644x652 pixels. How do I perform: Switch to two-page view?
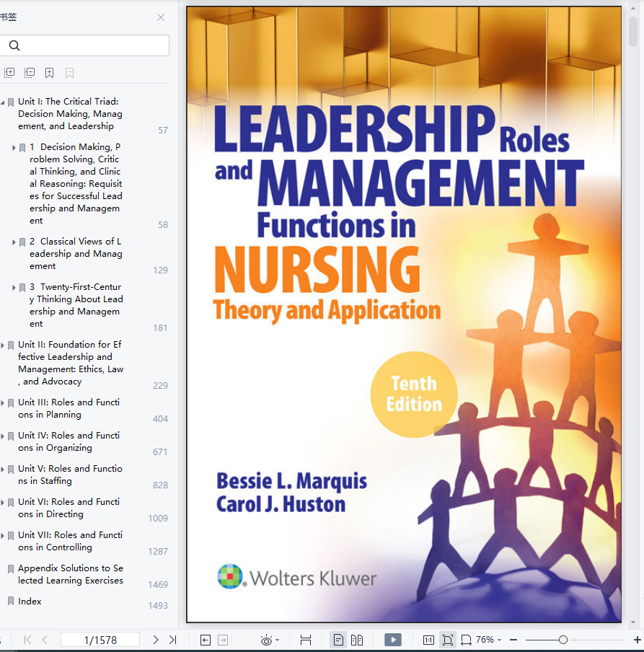pyautogui.click(x=357, y=640)
